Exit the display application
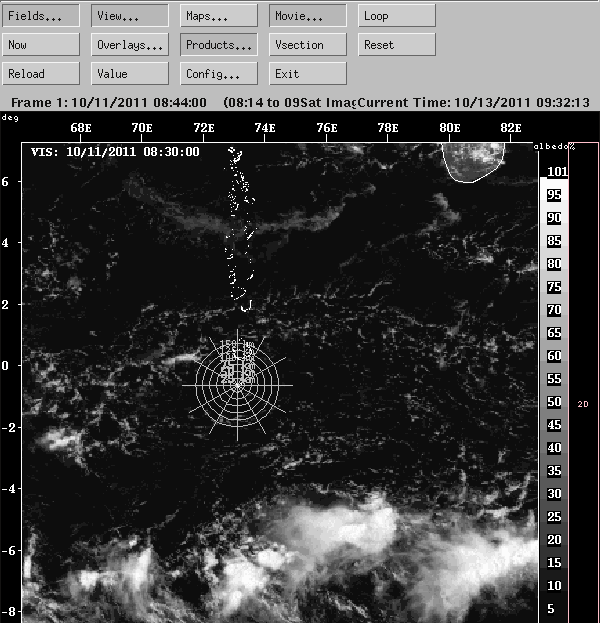Image resolution: width=600 pixels, height=623 pixels. tap(308, 74)
